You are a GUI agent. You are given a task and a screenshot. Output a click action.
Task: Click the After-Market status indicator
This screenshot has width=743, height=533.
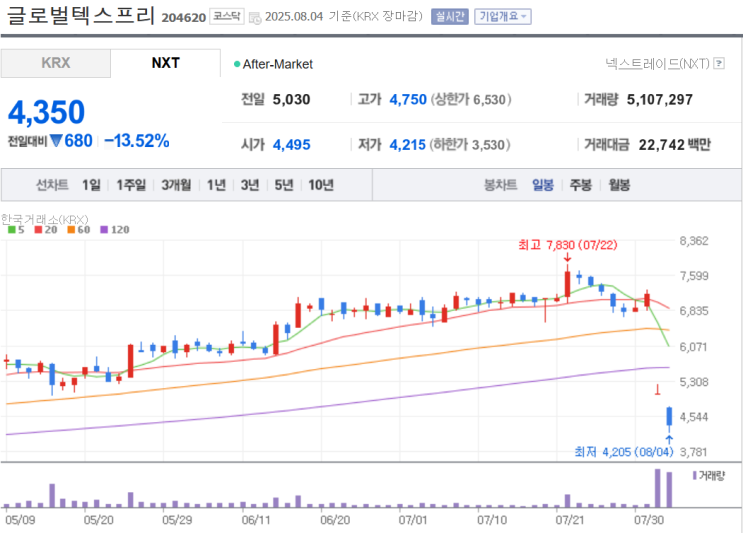coord(273,64)
